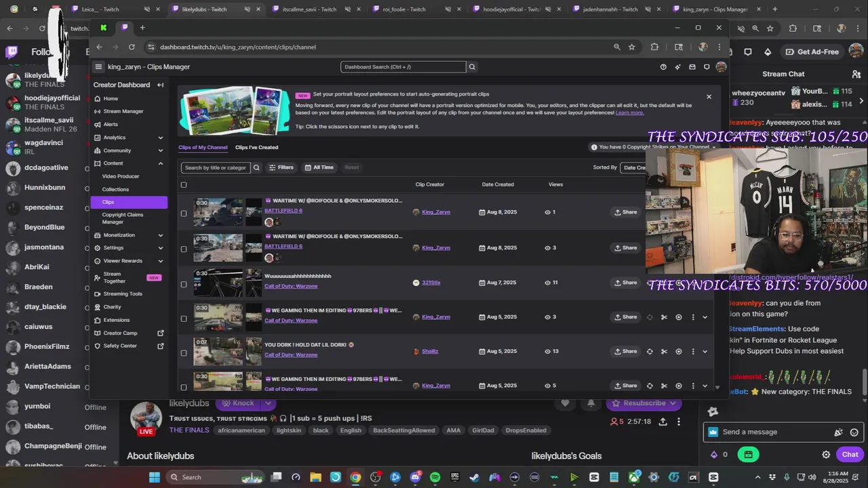Image resolution: width=868 pixels, height=488 pixels.
Task: Open the All Time date range dropdown
Action: pyautogui.click(x=319, y=167)
